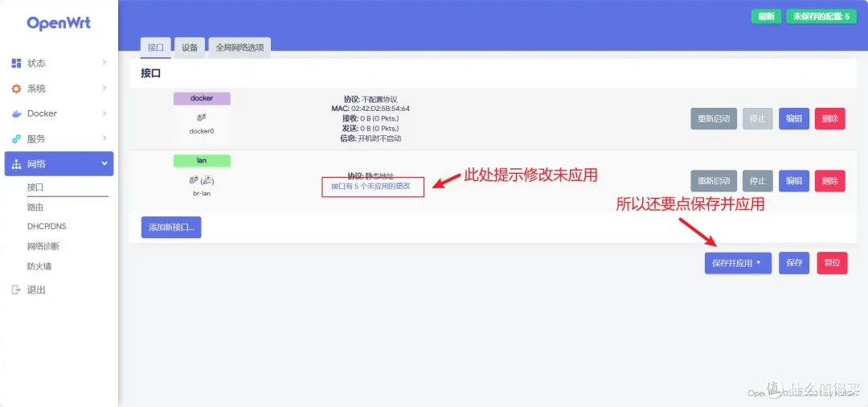
Task: Click the docker 发送: 0 B line
Action: click(371, 129)
